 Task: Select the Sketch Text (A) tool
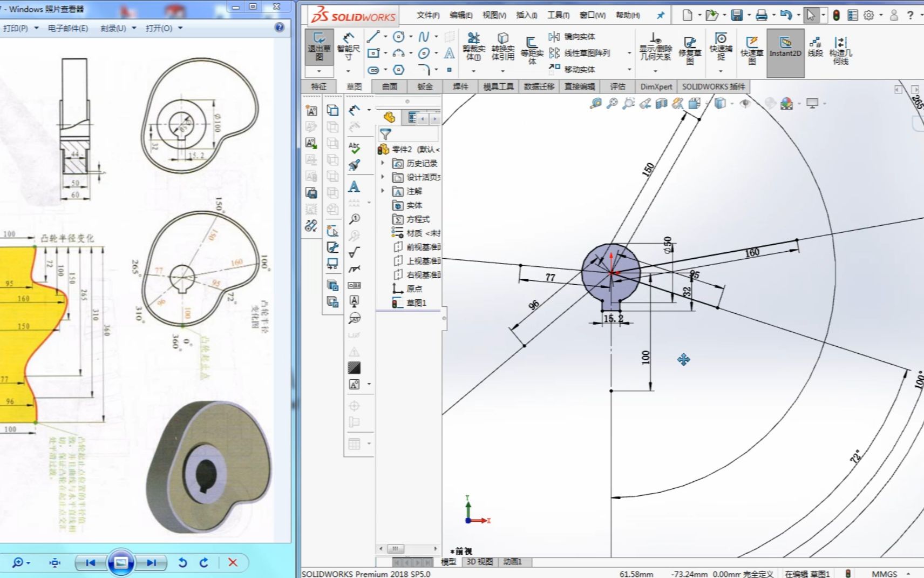(x=449, y=53)
